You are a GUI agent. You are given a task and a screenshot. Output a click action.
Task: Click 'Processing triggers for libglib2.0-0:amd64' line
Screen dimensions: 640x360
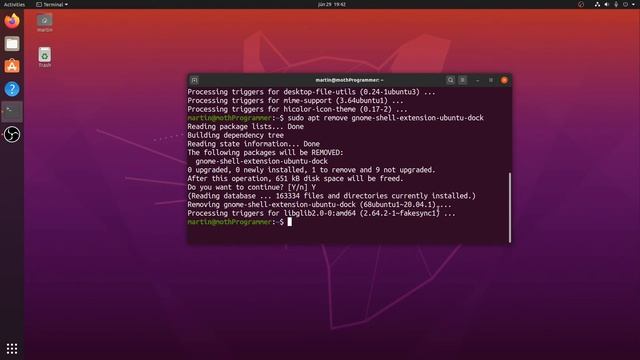(321, 213)
